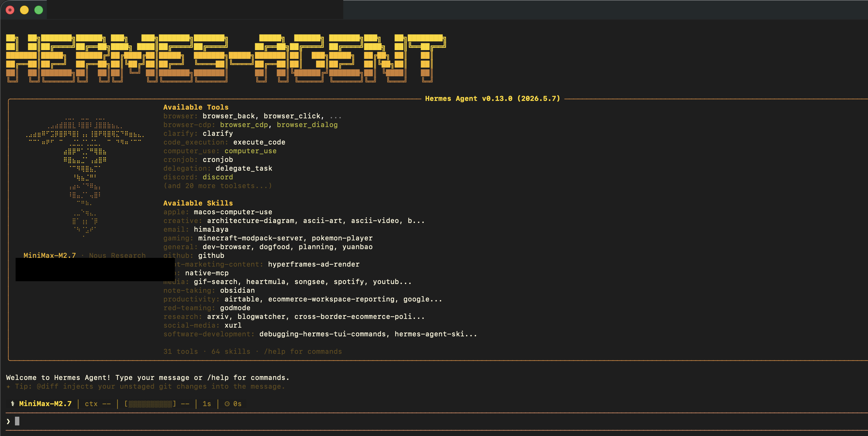Image resolution: width=868 pixels, height=436 pixels.
Task: Click 'debugging-hermes-tui-commands' skill
Action: [322, 334]
